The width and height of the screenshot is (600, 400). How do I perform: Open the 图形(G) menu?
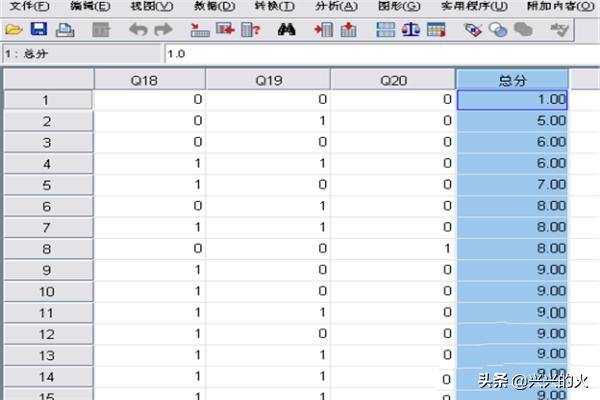coord(399,7)
